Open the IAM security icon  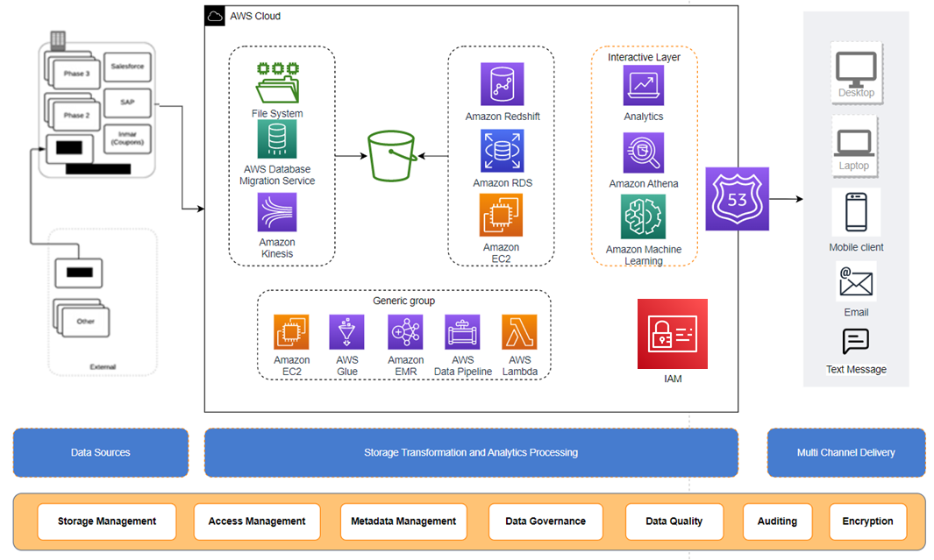(672, 334)
